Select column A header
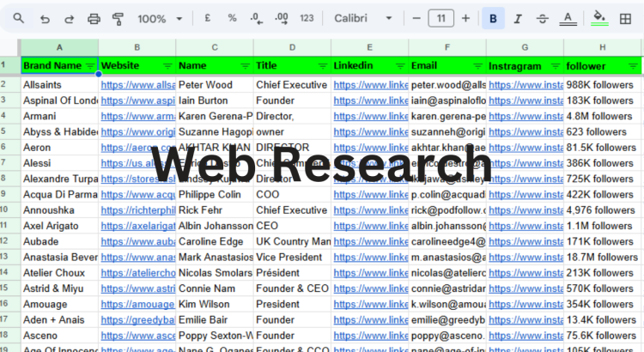 point(59,47)
